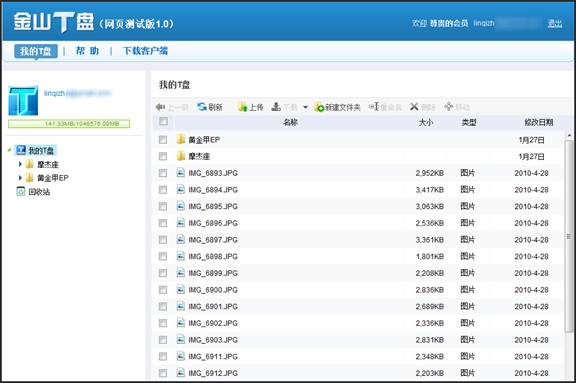This screenshot has width=576, height=383.
Task: Check the box for 黄金甲EP folder row
Action: 163,140
